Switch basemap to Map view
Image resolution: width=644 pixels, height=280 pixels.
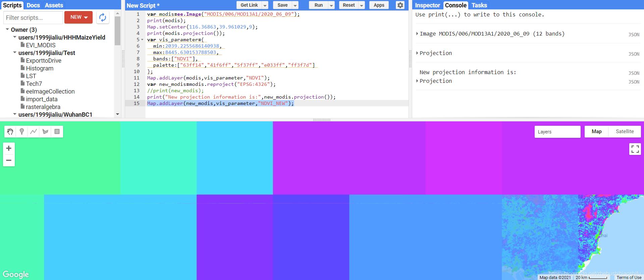596,131
